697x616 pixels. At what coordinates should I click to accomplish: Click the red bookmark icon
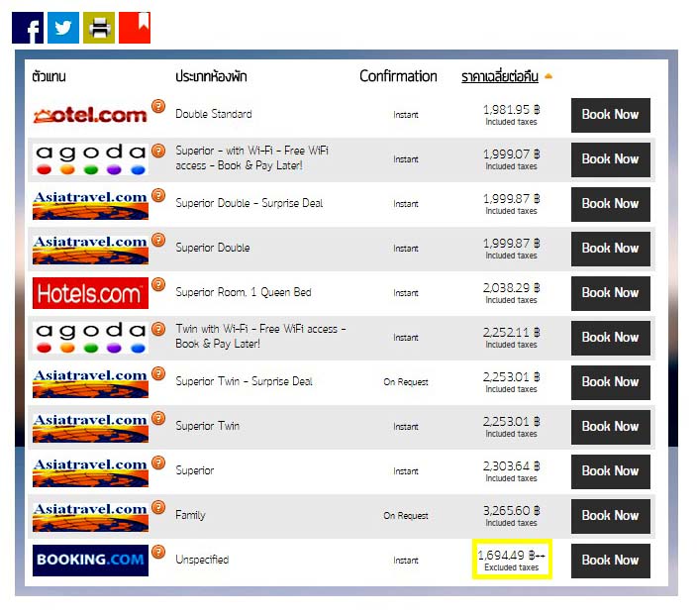click(x=135, y=28)
